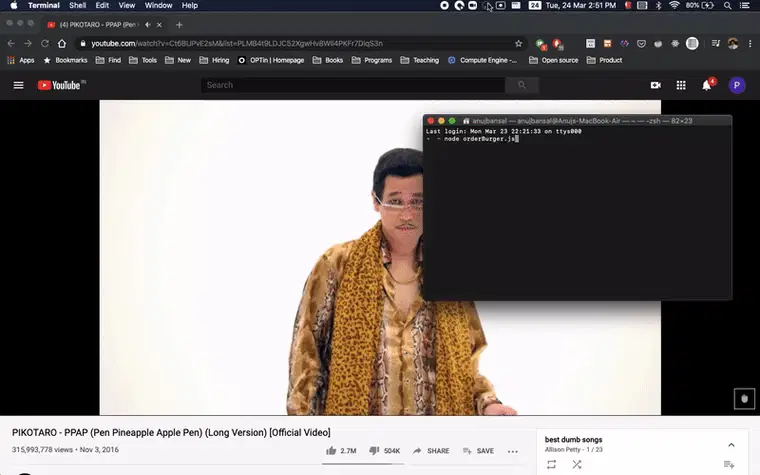Open a new browser tab
This screenshot has height=475, width=760.
pos(179,25)
